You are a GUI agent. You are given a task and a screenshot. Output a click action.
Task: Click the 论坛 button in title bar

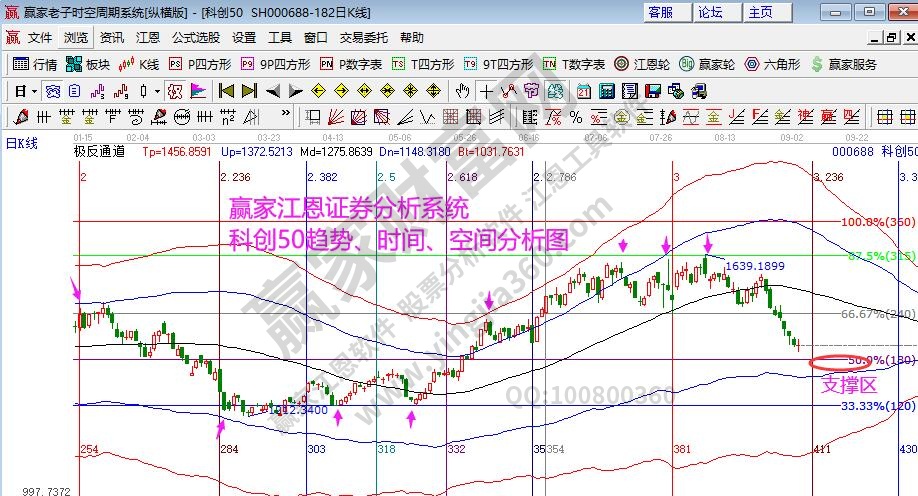click(x=717, y=12)
